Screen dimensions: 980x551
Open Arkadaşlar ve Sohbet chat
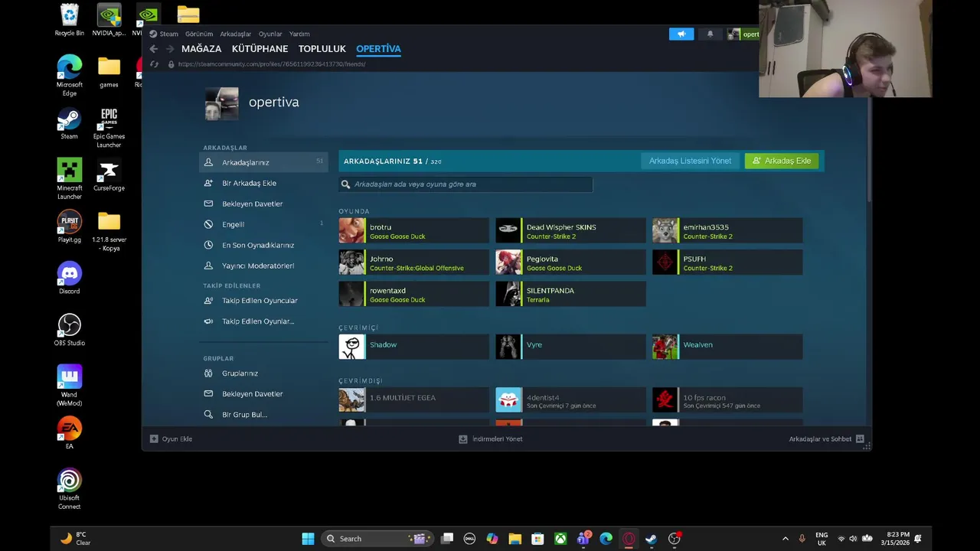click(826, 439)
